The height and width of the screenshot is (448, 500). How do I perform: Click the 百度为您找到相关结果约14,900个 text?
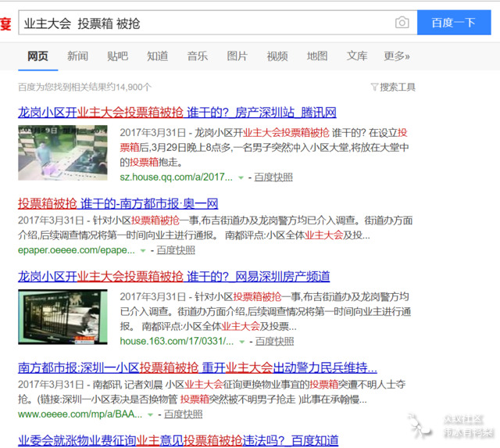click(x=85, y=87)
